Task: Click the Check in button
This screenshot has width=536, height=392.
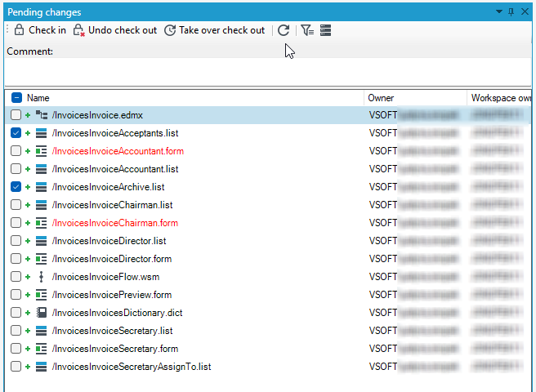Action: coord(40,30)
